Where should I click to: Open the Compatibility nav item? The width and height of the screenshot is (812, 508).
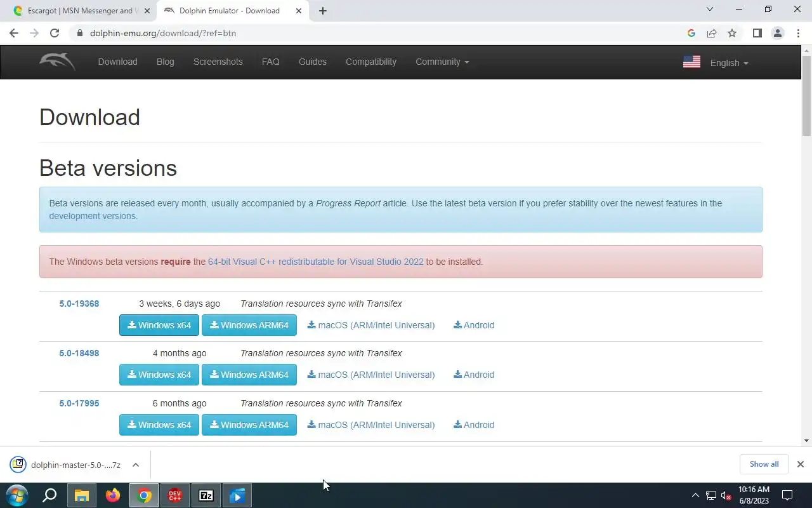click(371, 62)
